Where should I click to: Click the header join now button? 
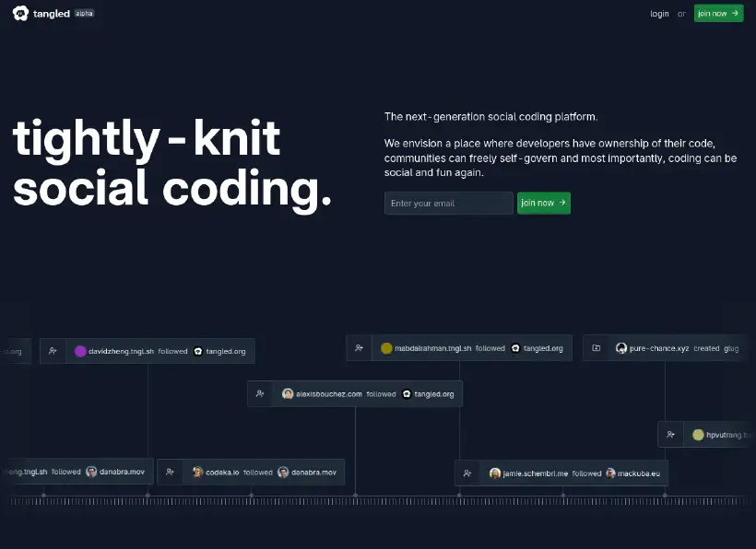coord(718,14)
